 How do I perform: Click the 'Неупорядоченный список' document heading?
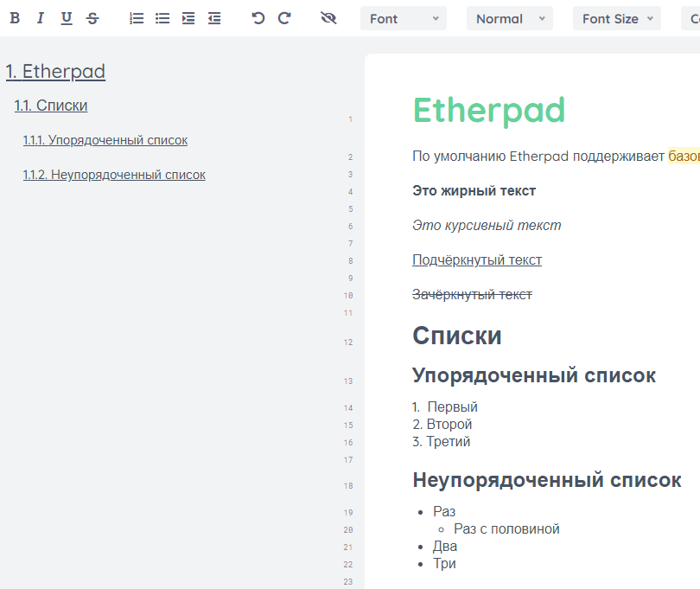(547, 480)
